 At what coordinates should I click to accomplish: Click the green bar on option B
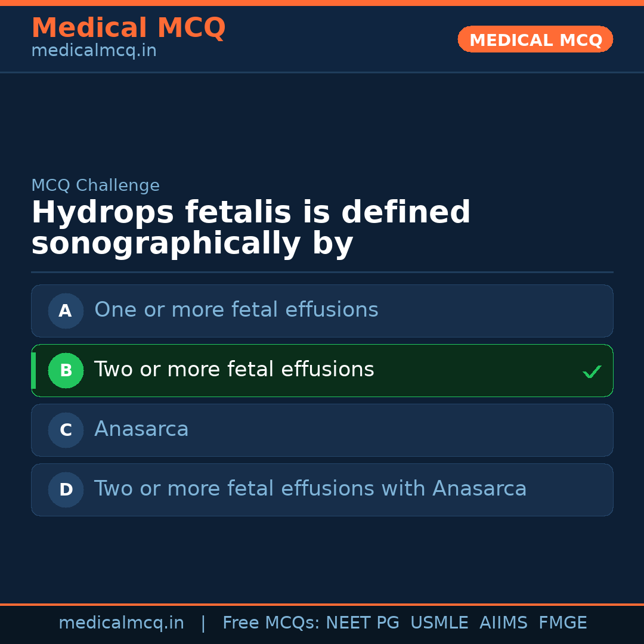pos(33,370)
